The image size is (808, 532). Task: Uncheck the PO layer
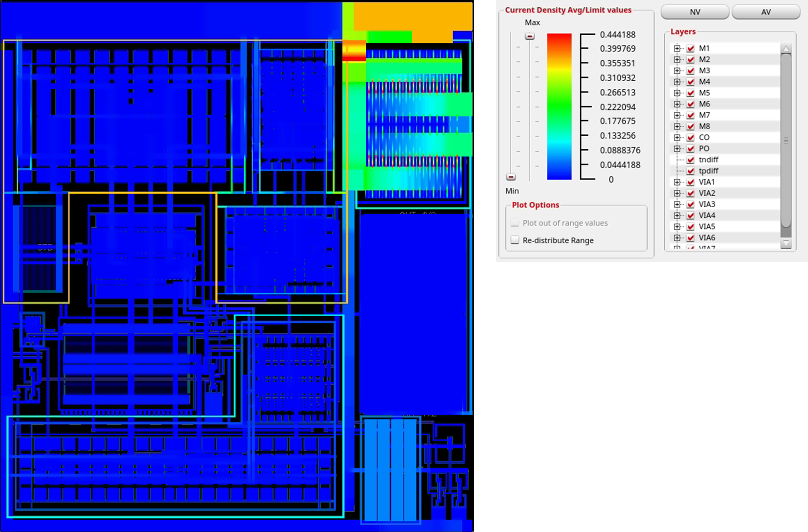(x=690, y=148)
